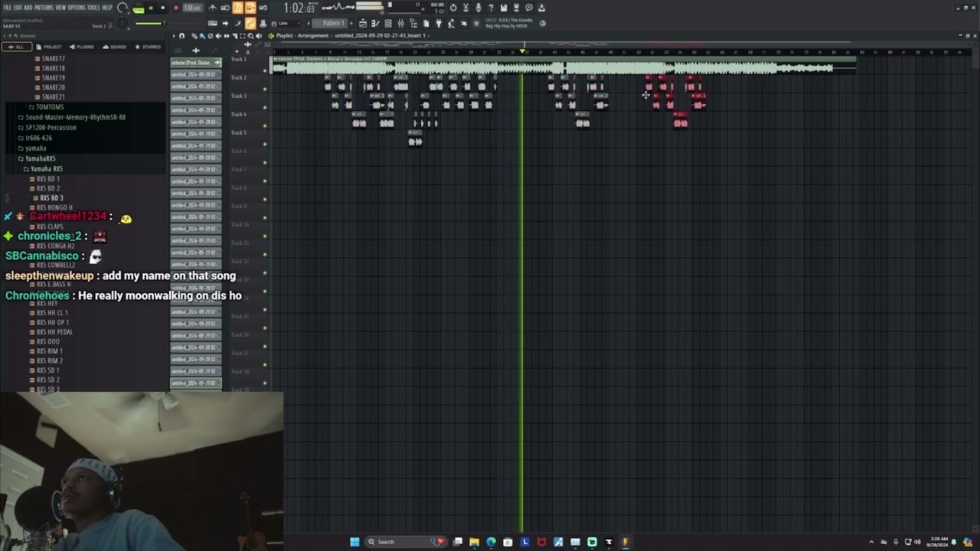This screenshot has height=551, width=980.
Task: Open the Windows Start menu
Action: coord(354,542)
